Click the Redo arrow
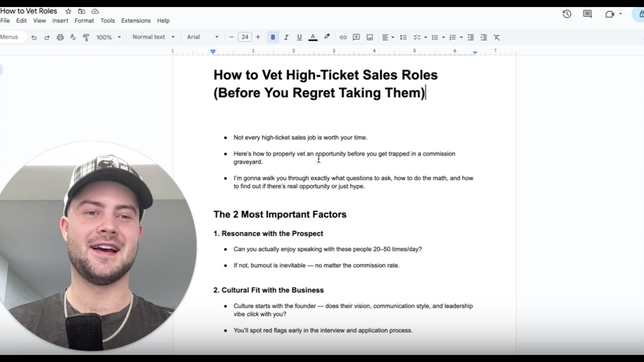The height and width of the screenshot is (362, 644). click(x=47, y=37)
